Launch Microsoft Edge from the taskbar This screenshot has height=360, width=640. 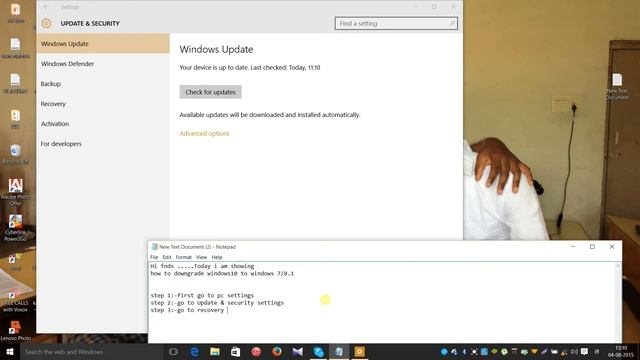tap(194, 351)
